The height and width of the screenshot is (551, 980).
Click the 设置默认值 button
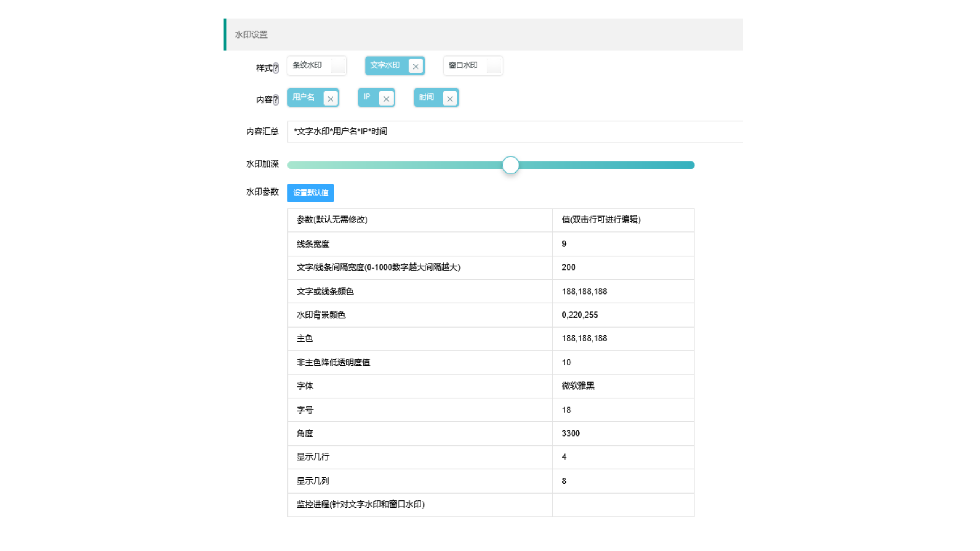(310, 193)
